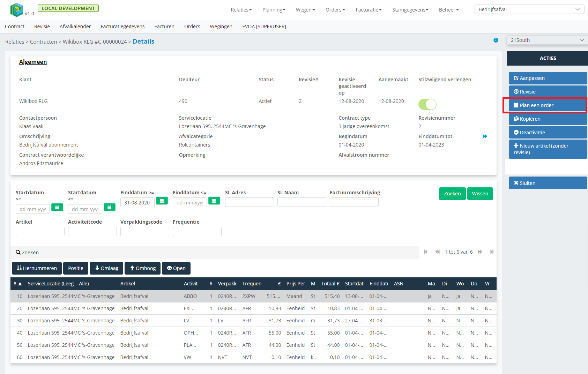Focus the Einddatum >= date field

coord(137,203)
